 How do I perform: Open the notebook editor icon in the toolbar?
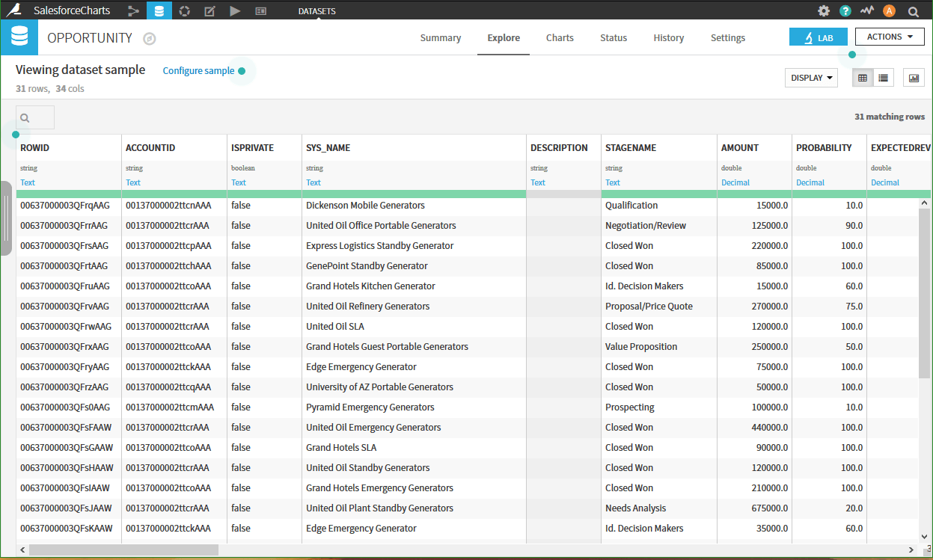[x=209, y=10]
